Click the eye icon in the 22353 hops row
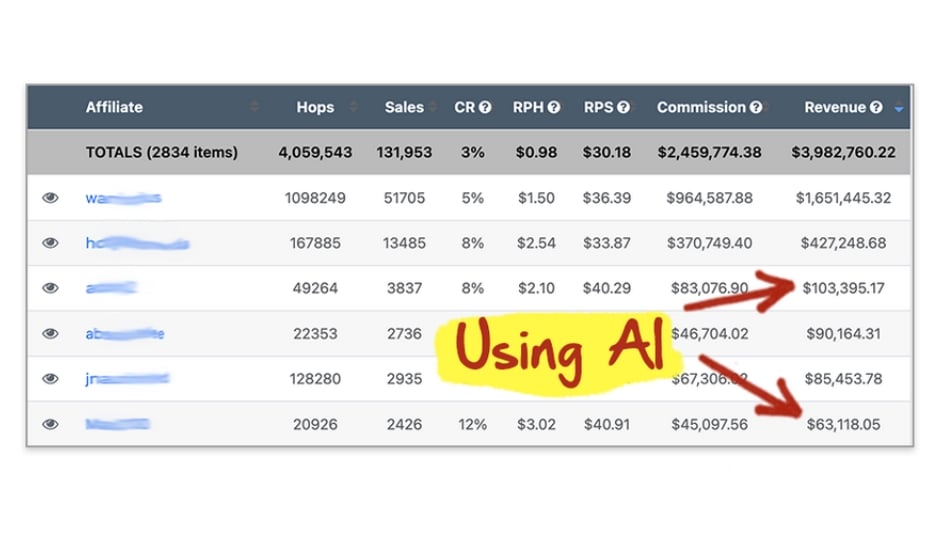 50,333
